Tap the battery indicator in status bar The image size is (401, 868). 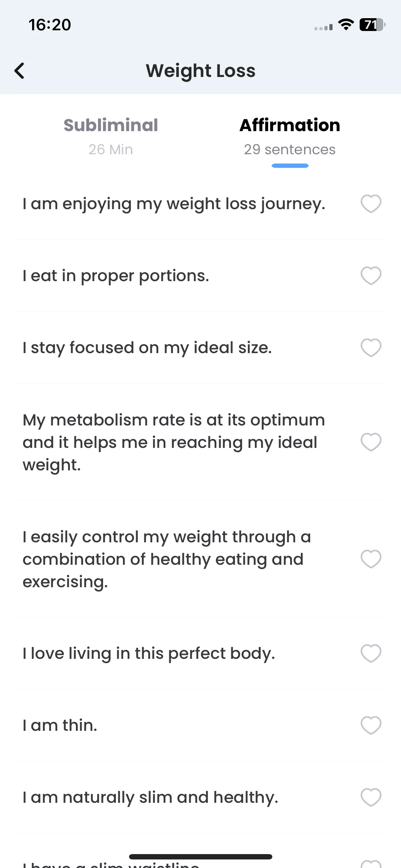coord(372,25)
